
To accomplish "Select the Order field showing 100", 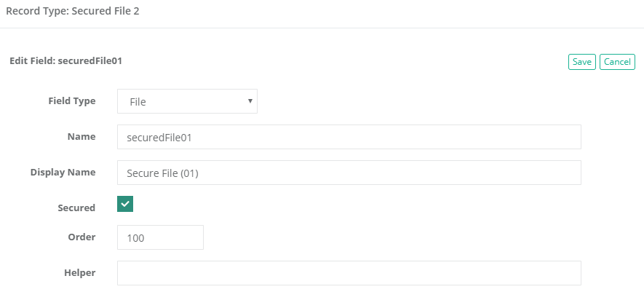I will click(160, 237).
